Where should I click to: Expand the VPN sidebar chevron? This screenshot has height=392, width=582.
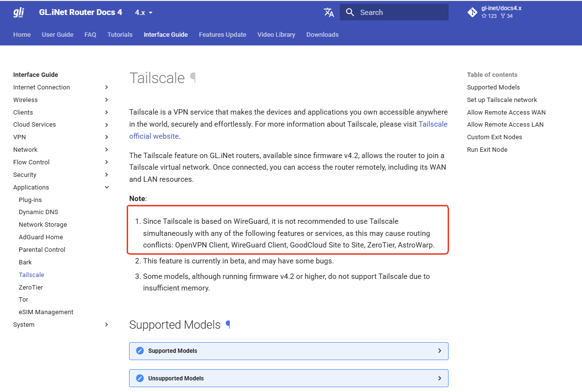(106, 137)
